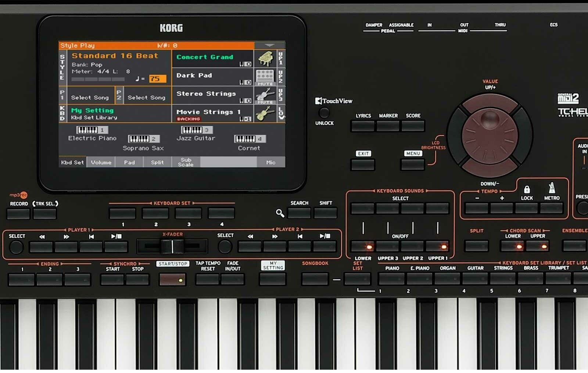
Task: Toggle the Start/Stop button with LED
Action: click(172, 280)
